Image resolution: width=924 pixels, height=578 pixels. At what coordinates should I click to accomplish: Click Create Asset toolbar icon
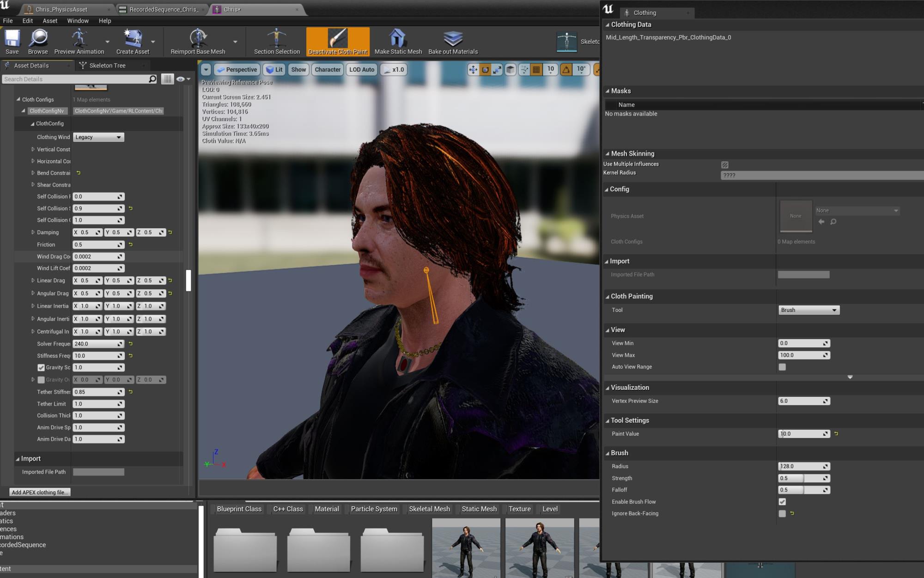point(133,42)
